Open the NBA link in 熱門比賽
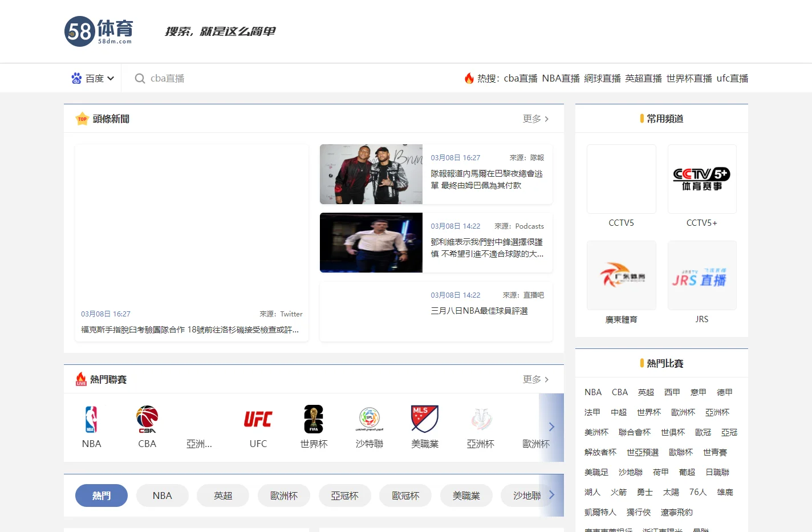The image size is (812, 532). (593, 392)
